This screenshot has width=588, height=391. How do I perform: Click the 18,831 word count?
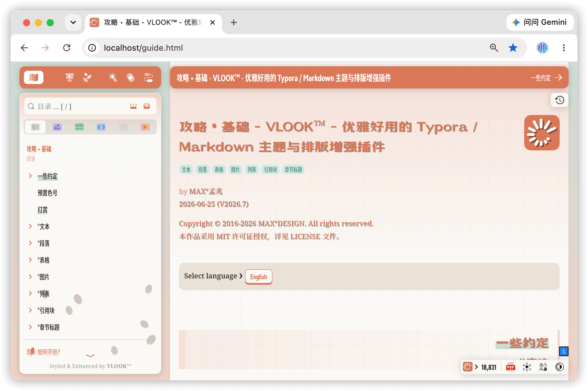tap(489, 367)
